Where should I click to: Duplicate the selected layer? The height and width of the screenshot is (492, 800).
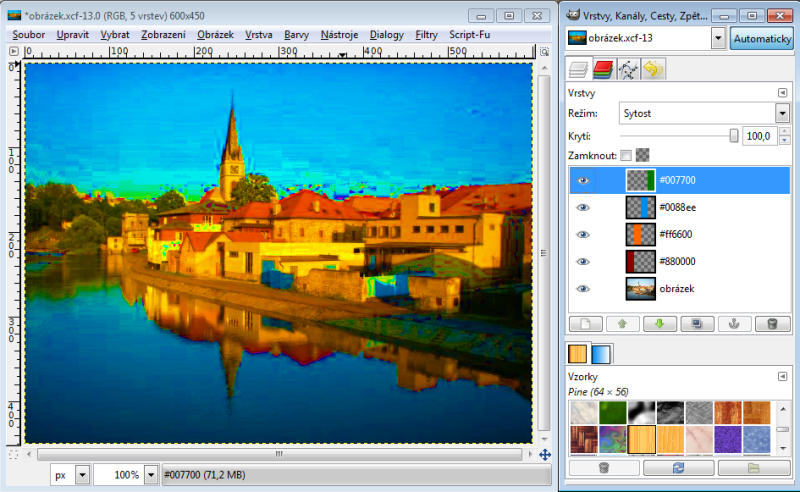697,324
